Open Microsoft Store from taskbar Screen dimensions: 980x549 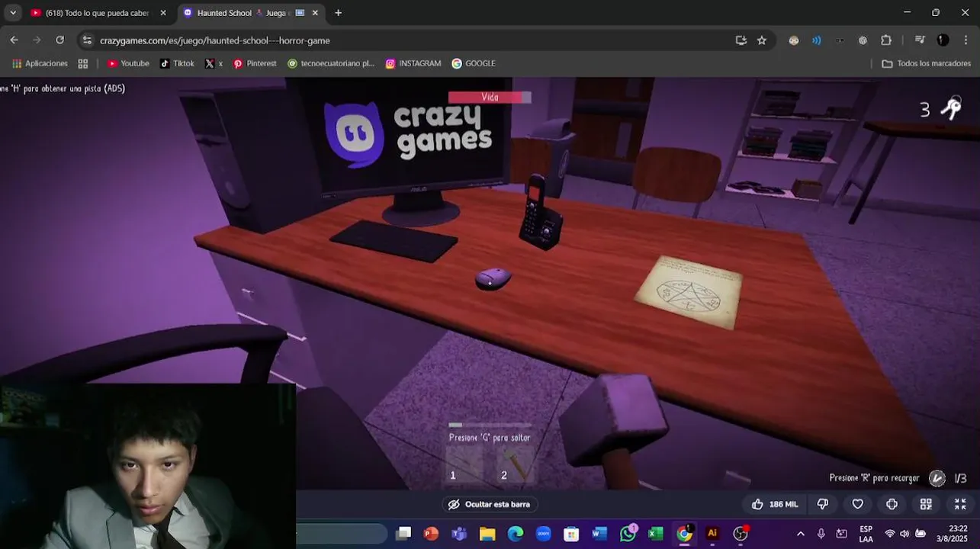coord(571,534)
